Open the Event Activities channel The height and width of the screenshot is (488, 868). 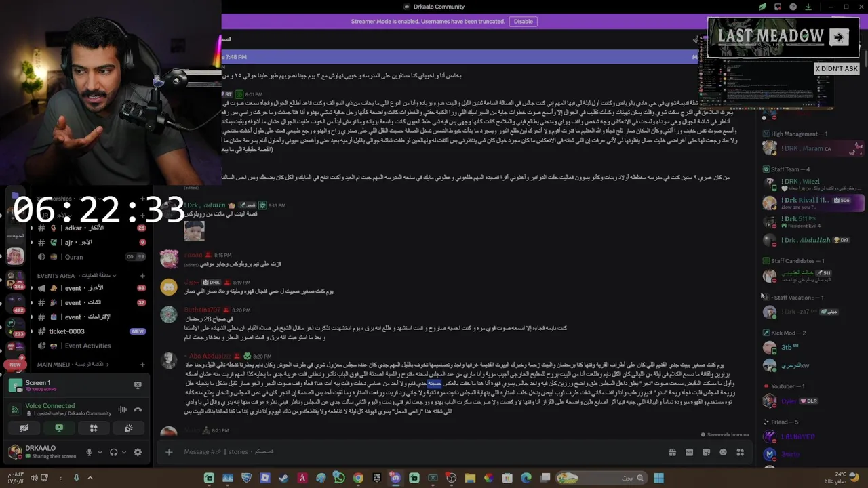(x=92, y=346)
